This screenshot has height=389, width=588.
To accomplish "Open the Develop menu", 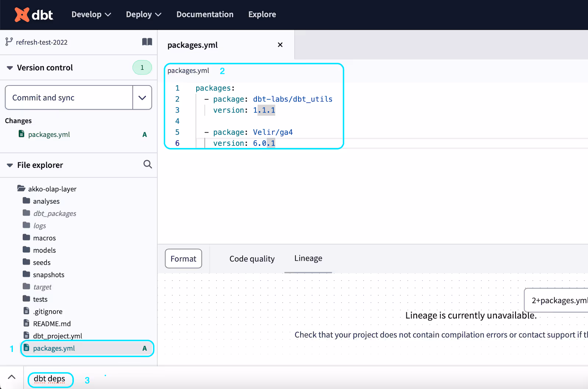I will point(91,15).
